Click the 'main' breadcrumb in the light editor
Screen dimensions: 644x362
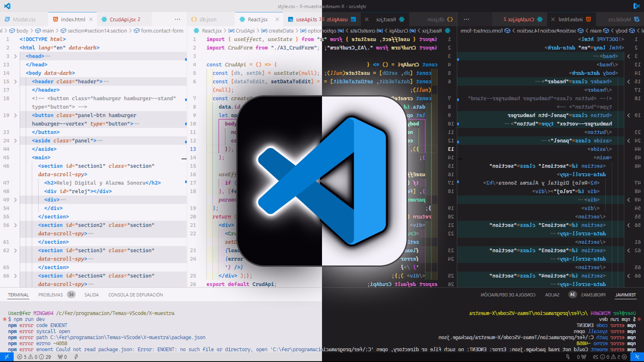[48, 31]
